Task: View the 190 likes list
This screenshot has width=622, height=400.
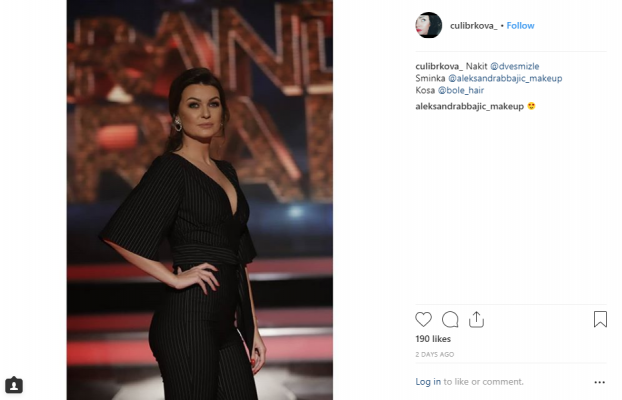Action: pos(433,339)
